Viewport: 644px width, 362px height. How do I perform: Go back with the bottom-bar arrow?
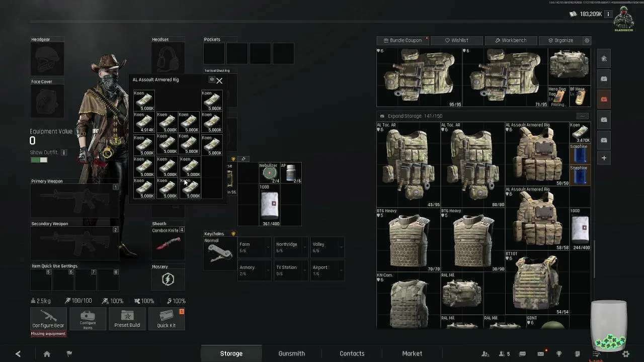pyautogui.click(x=18, y=354)
